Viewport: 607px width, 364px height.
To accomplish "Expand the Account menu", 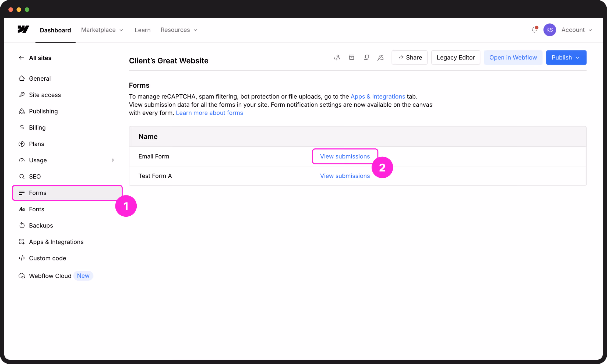I will [576, 30].
